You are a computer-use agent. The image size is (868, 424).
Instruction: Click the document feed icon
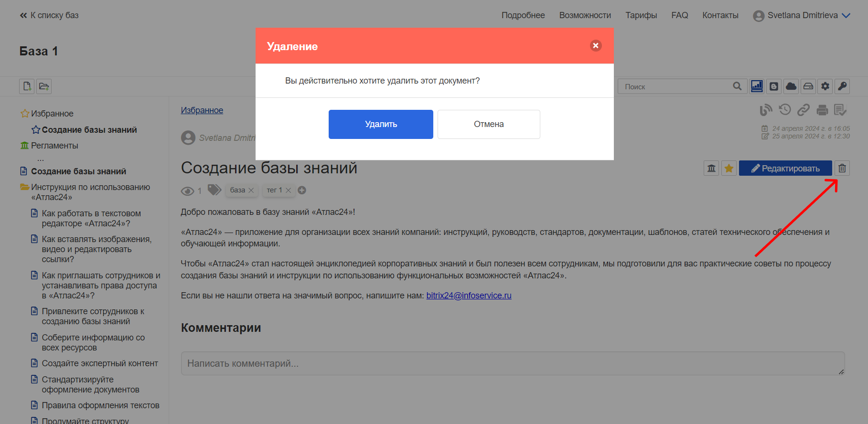(x=766, y=110)
